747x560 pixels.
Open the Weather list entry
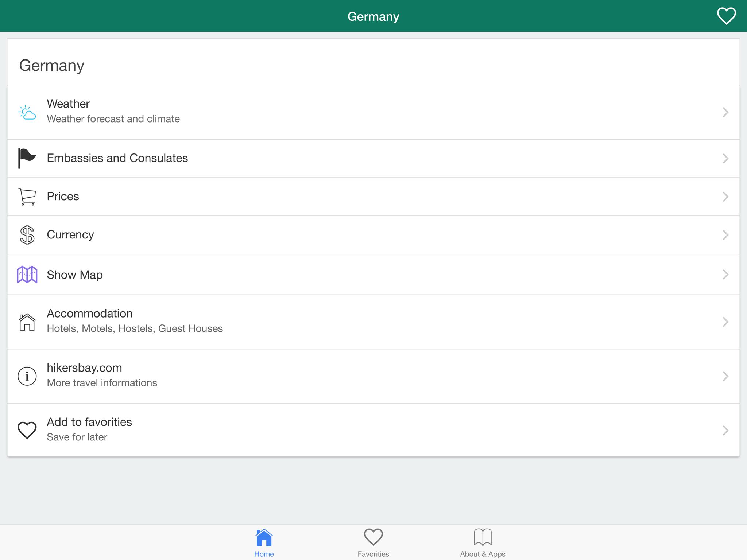point(373,112)
